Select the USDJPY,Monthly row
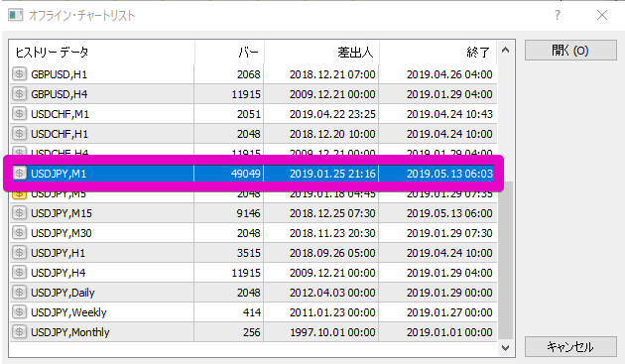625x364 pixels. tap(254, 332)
